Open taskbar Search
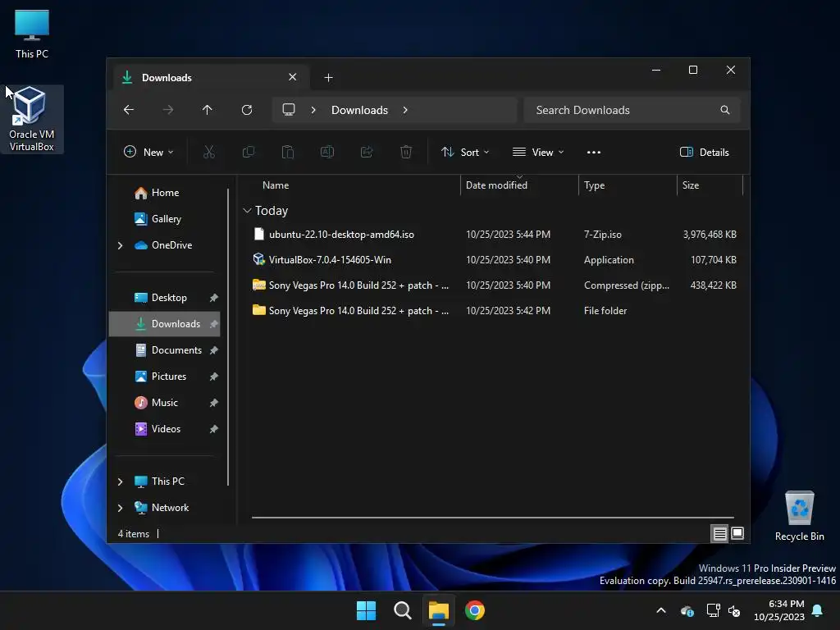This screenshot has width=840, height=630. pyautogui.click(x=402, y=610)
